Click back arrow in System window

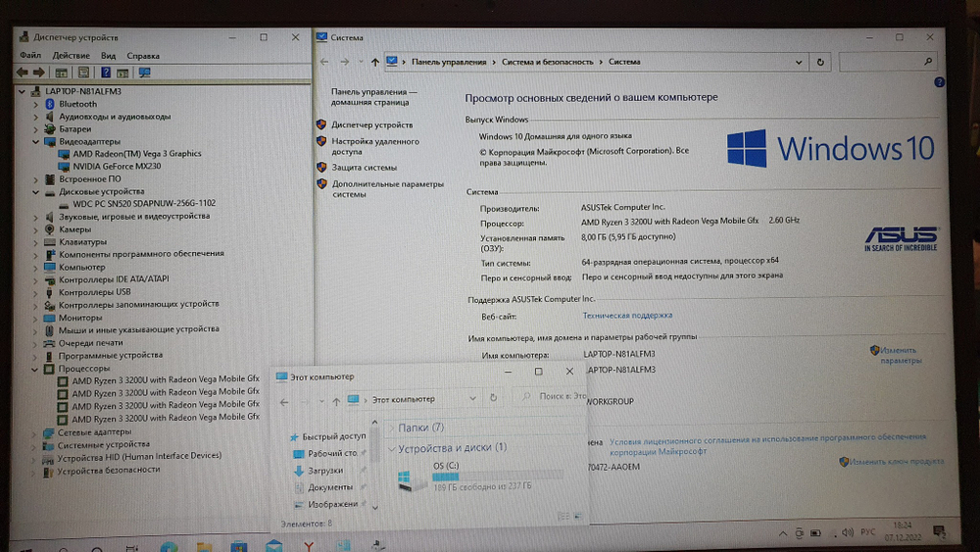(x=323, y=62)
